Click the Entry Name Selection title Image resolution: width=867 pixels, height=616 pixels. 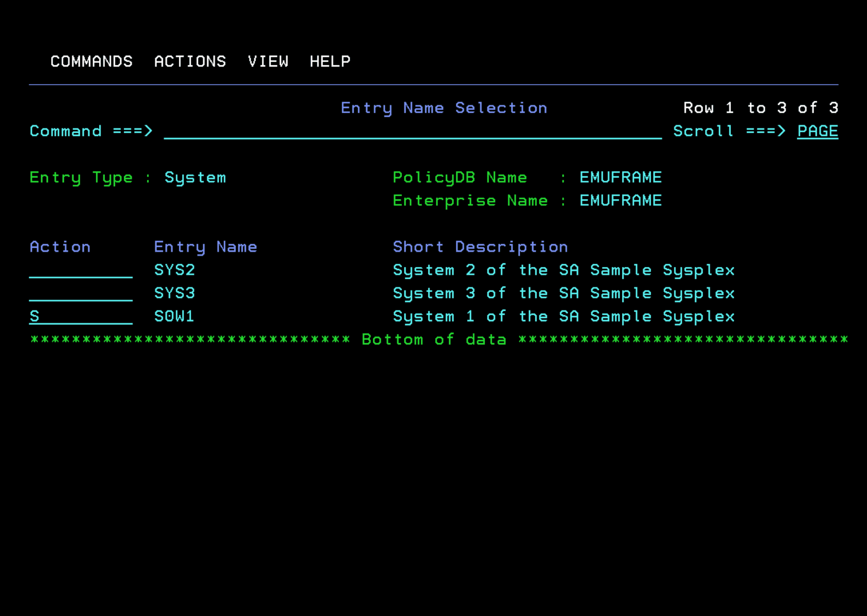point(444,108)
